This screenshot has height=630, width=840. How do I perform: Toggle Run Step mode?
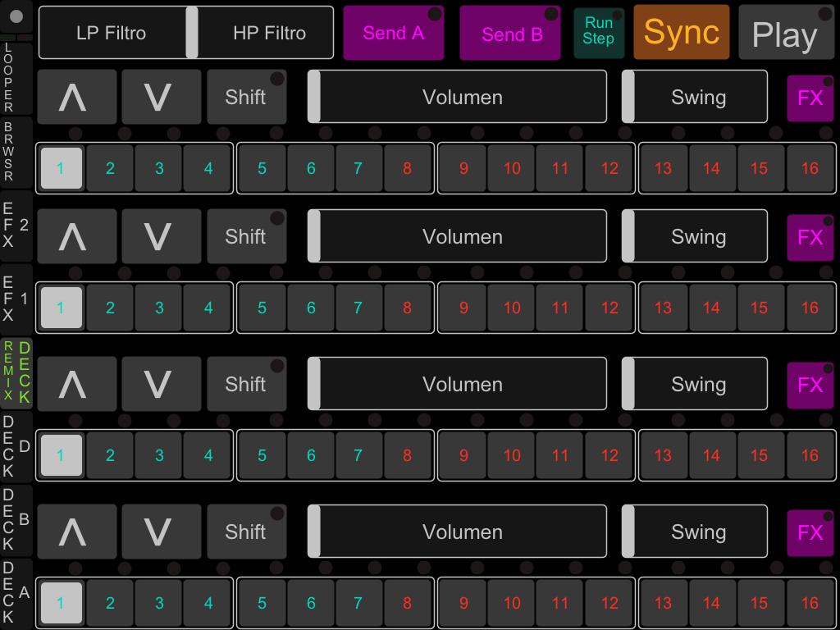pyautogui.click(x=599, y=33)
